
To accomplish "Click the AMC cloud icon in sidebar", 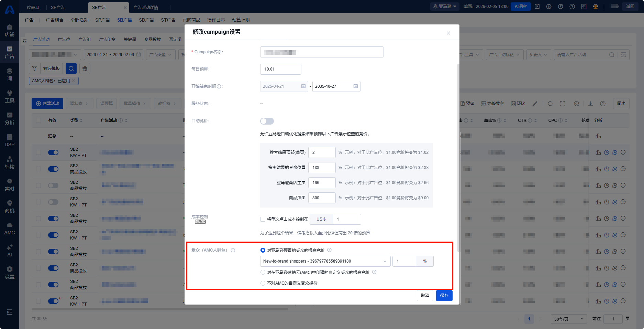I will click(x=10, y=225).
